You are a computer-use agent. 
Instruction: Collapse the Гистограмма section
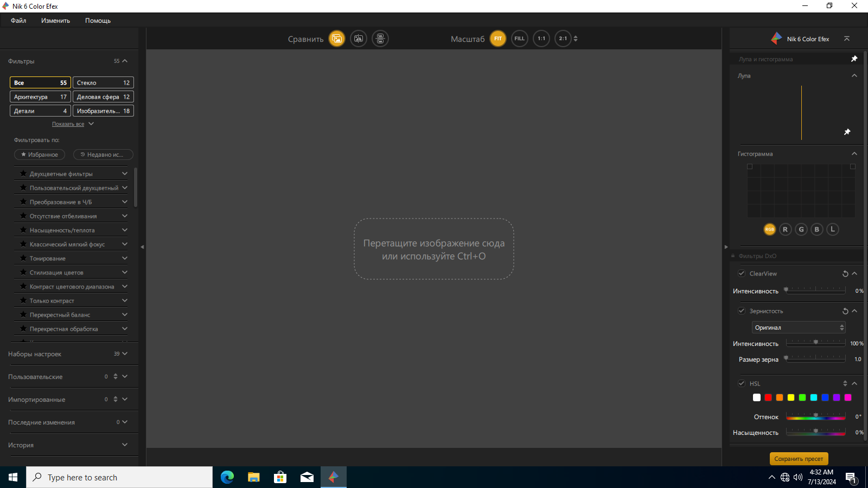tap(854, 153)
